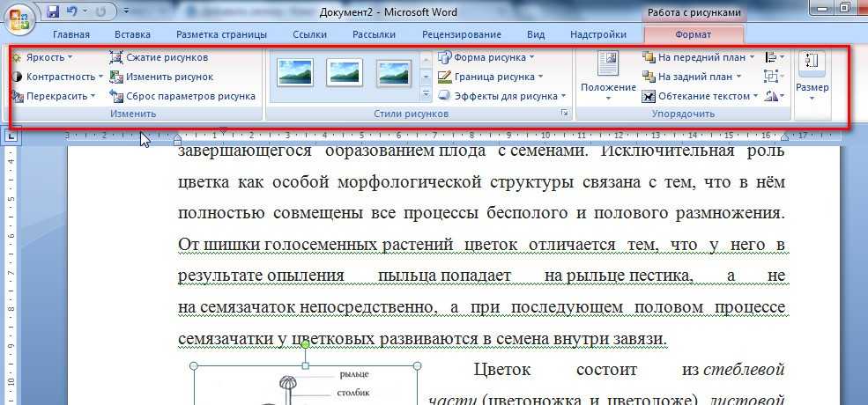This screenshot has height=405, width=868.
Task: Switch to the Разметка страницы tab
Action: pos(221,34)
